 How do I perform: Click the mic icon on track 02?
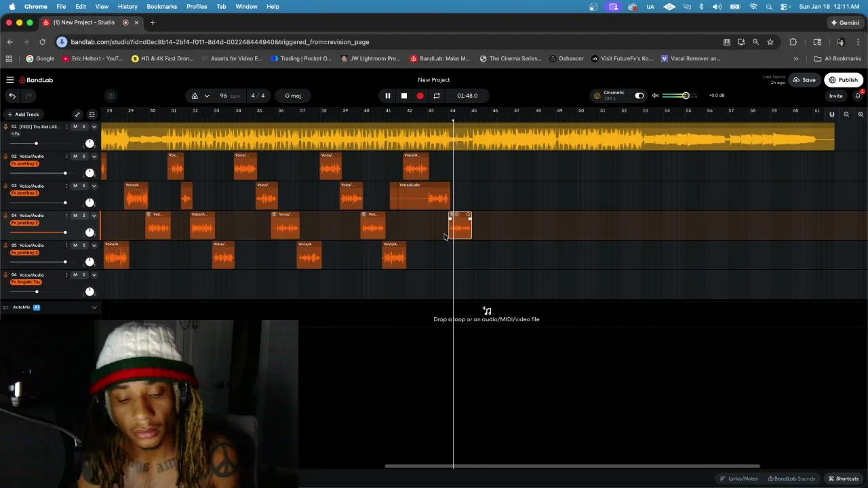[5, 157]
